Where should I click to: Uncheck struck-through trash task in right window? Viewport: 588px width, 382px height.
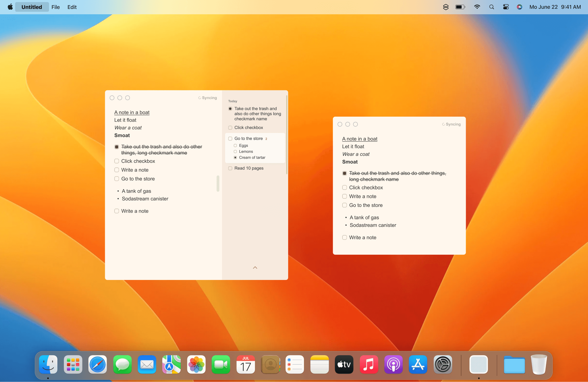[x=345, y=173]
